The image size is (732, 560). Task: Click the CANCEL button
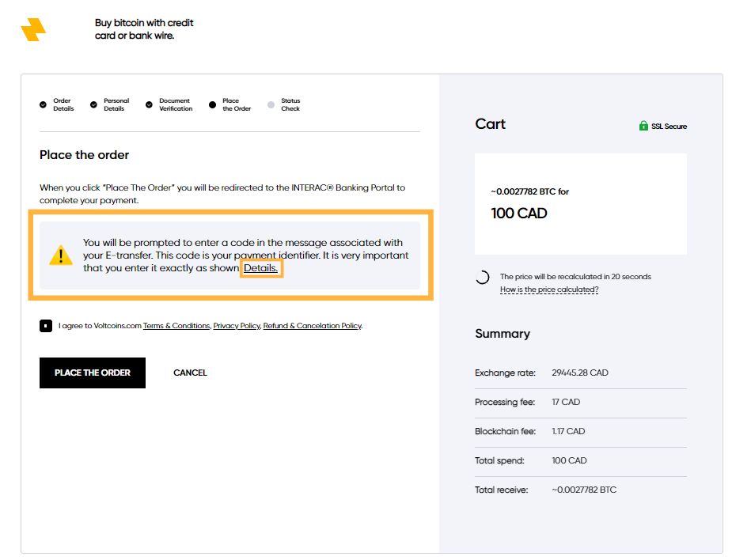(x=190, y=373)
